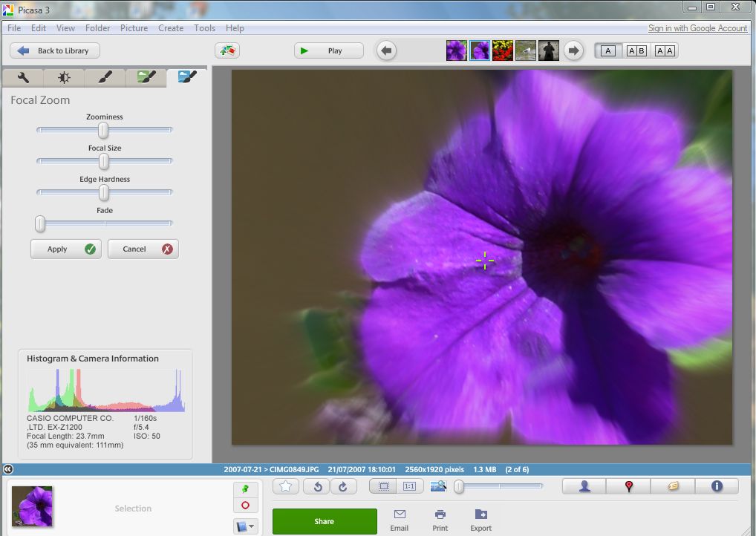Apply the Focal Zoom effect

(66, 249)
